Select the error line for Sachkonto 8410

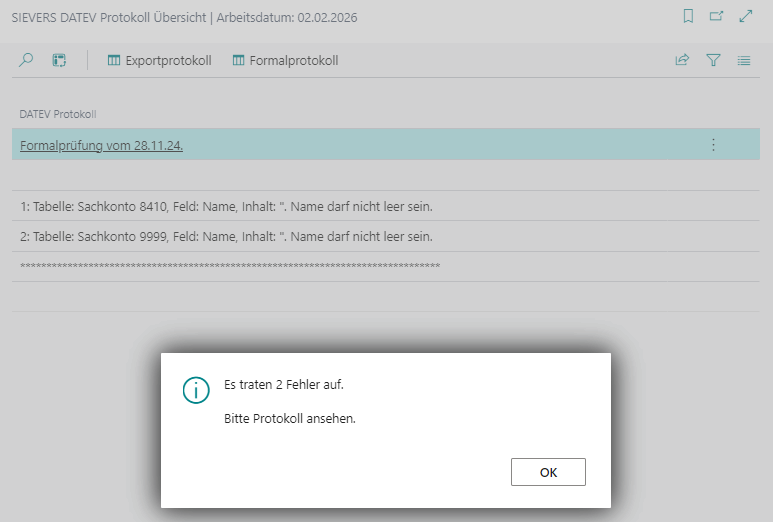coord(232,206)
